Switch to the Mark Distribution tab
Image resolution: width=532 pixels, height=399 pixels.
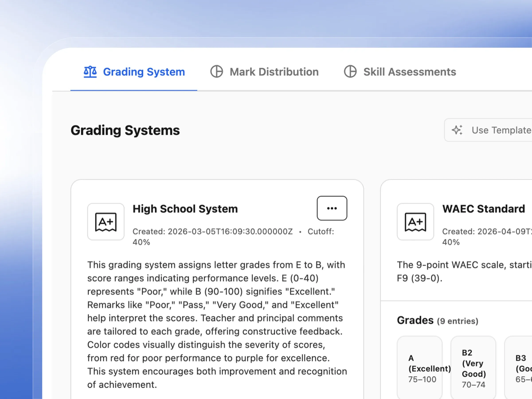click(x=264, y=72)
